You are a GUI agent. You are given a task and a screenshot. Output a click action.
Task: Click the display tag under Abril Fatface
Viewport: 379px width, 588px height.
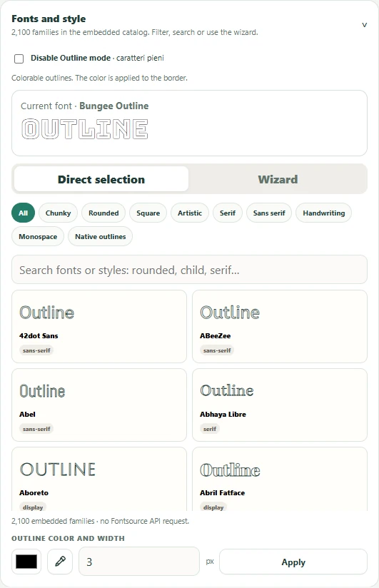[213, 507]
